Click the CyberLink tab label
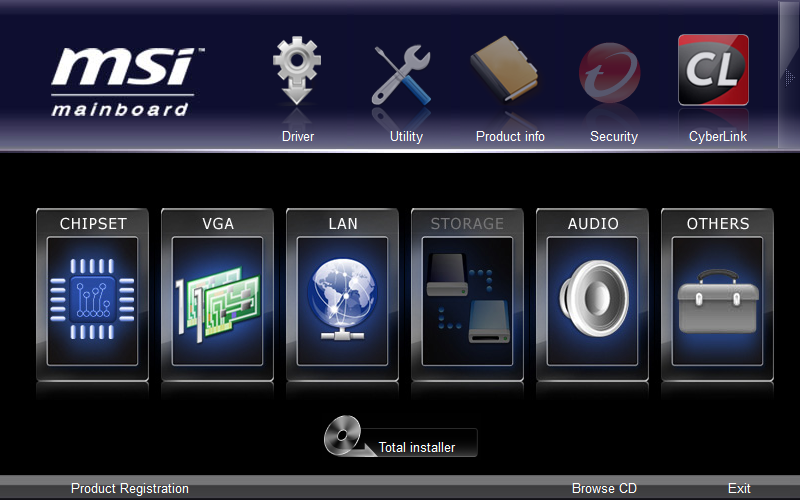The width and height of the screenshot is (800, 500). (718, 136)
